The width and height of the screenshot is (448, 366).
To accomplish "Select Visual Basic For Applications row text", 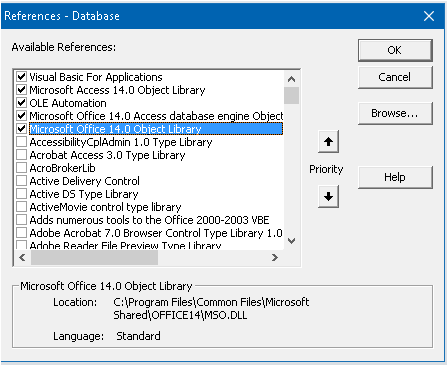I will tap(96, 77).
